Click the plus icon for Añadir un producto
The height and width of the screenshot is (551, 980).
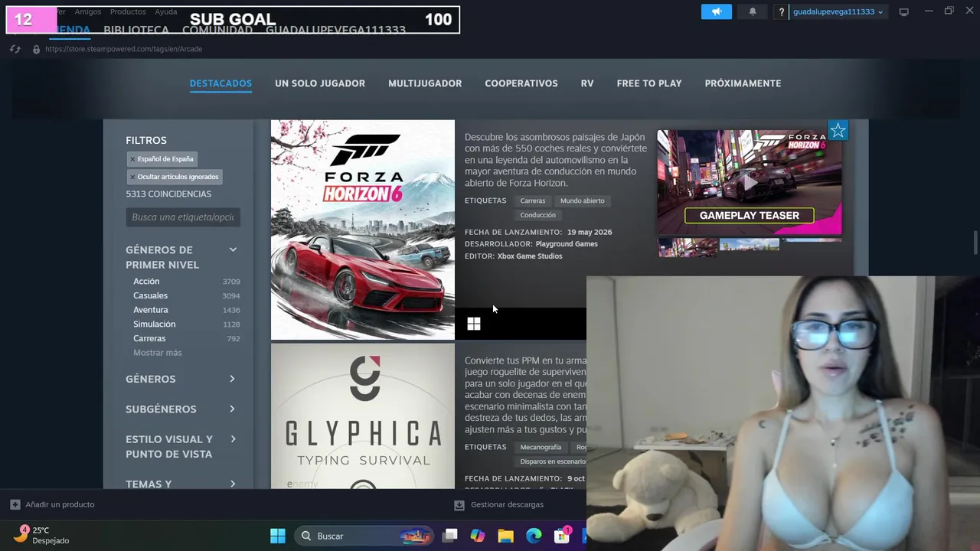[15, 504]
